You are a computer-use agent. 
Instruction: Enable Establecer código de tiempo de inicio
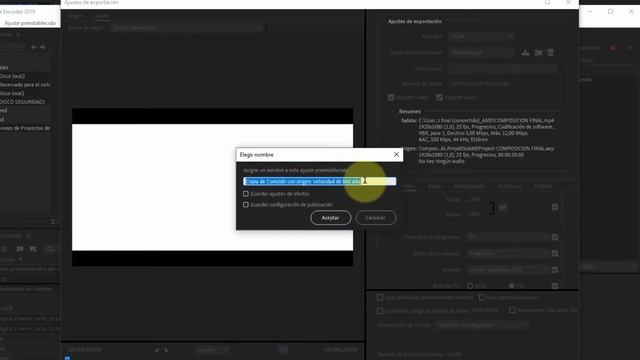click(x=380, y=311)
